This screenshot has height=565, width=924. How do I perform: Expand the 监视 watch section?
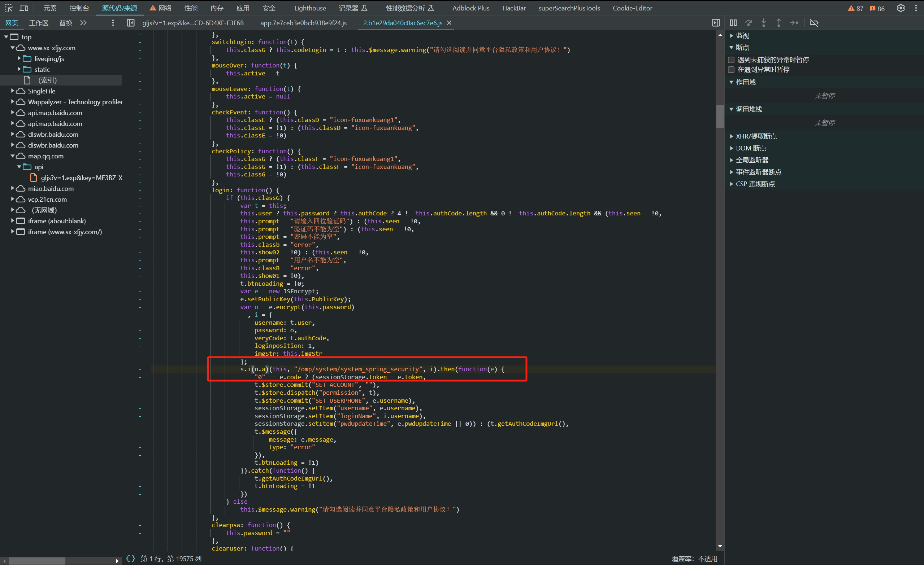pyautogui.click(x=732, y=36)
